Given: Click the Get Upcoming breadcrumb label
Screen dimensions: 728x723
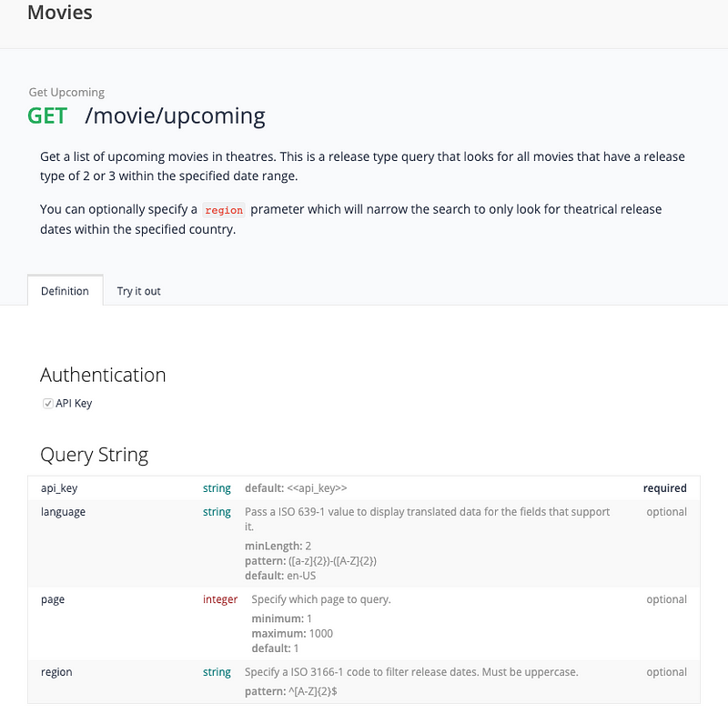Looking at the screenshot, I should [x=66, y=92].
